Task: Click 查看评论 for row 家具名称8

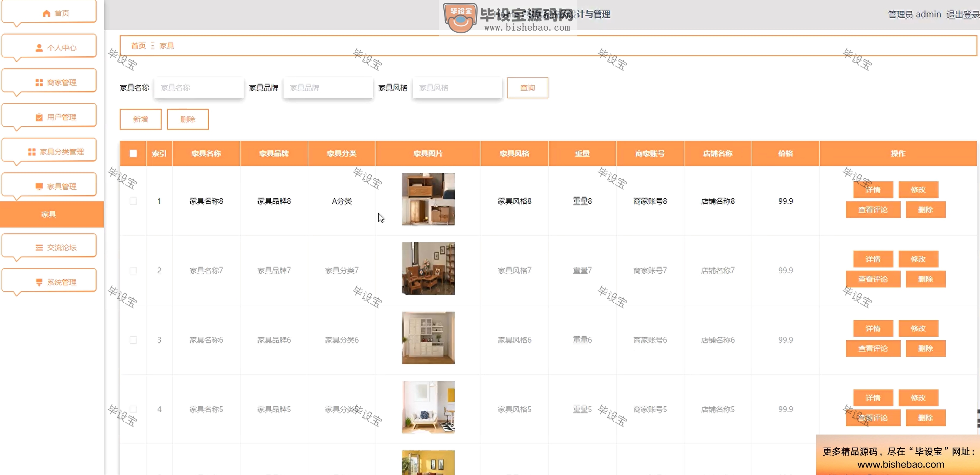Action: click(x=873, y=210)
